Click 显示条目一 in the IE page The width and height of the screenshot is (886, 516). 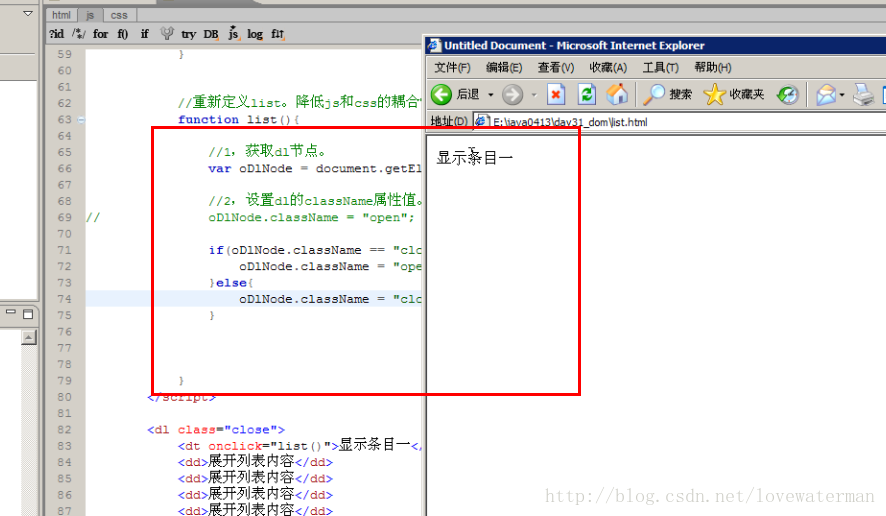tap(475, 158)
